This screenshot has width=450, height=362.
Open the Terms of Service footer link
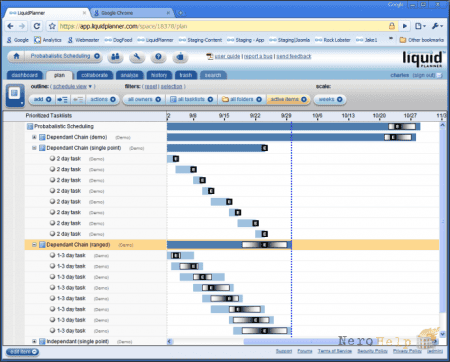coord(335,351)
